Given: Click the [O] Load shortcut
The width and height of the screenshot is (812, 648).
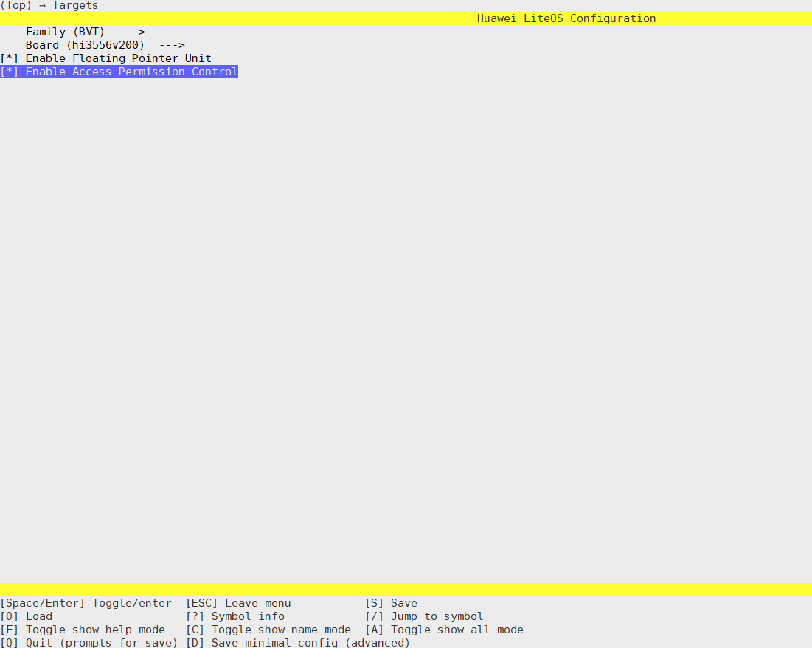Looking at the screenshot, I should click(x=27, y=616).
